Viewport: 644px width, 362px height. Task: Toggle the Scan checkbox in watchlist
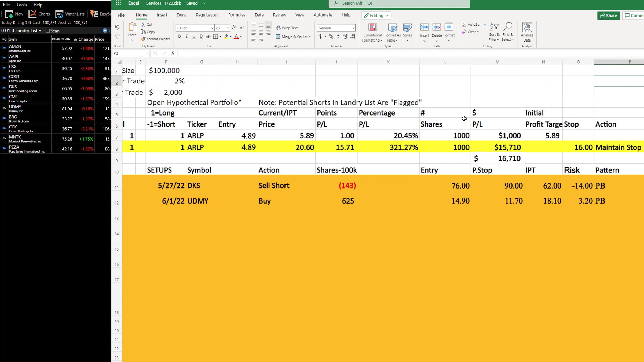47,31
